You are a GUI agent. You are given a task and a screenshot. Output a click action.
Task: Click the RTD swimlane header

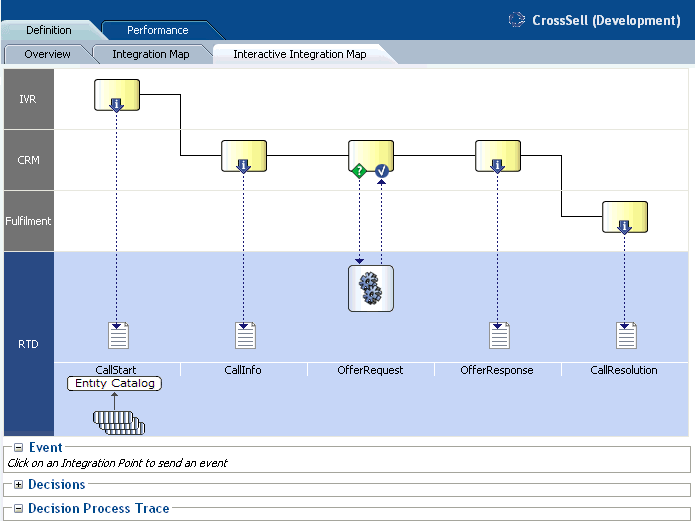(x=29, y=344)
